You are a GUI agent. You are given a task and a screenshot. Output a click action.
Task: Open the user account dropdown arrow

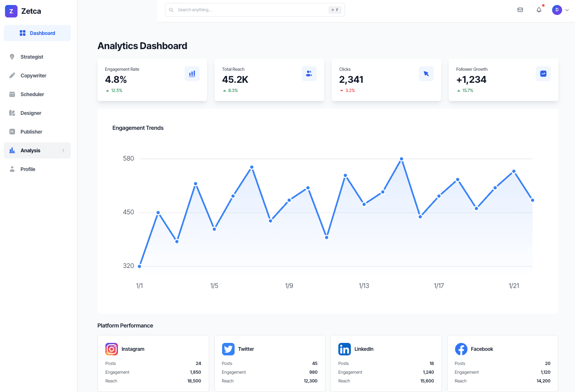567,10
